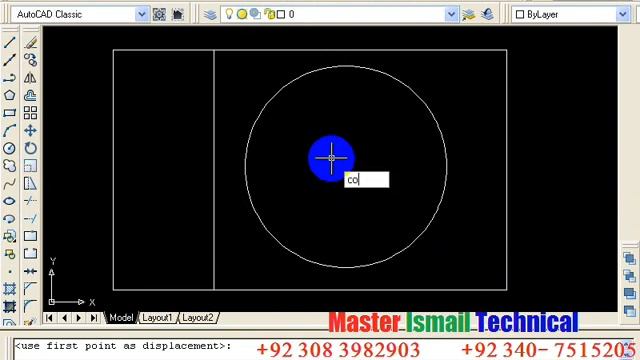Click layer 0 color swatch
This screenshot has height=360, width=640.
pyautogui.click(x=281, y=15)
